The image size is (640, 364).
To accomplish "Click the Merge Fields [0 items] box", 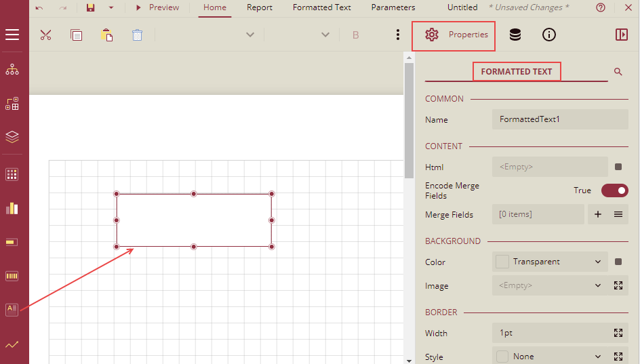I will click(x=538, y=215).
